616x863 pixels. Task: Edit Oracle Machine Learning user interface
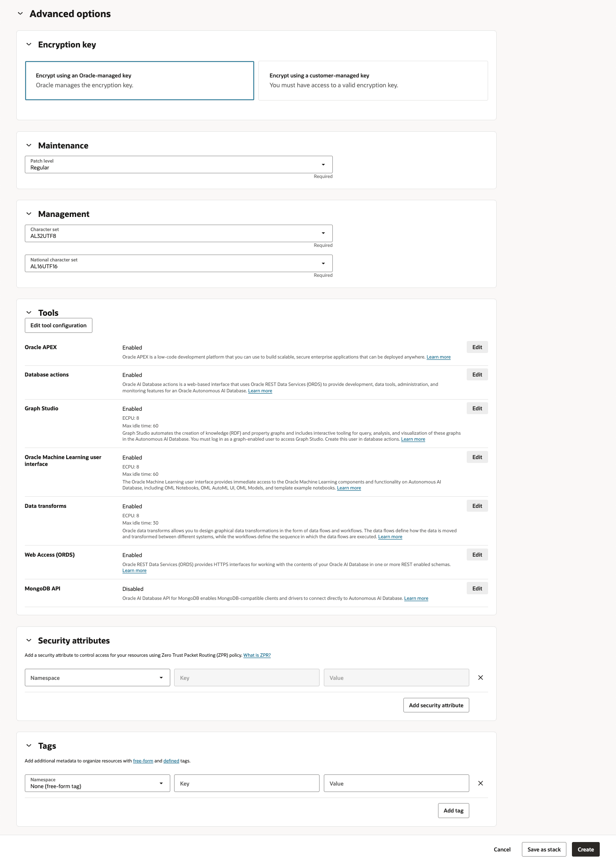[477, 457]
